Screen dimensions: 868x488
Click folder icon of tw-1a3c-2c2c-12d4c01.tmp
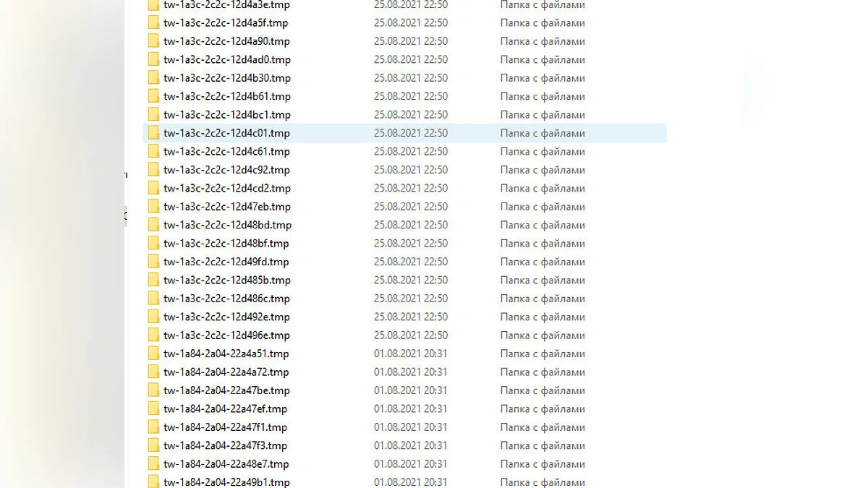153,133
